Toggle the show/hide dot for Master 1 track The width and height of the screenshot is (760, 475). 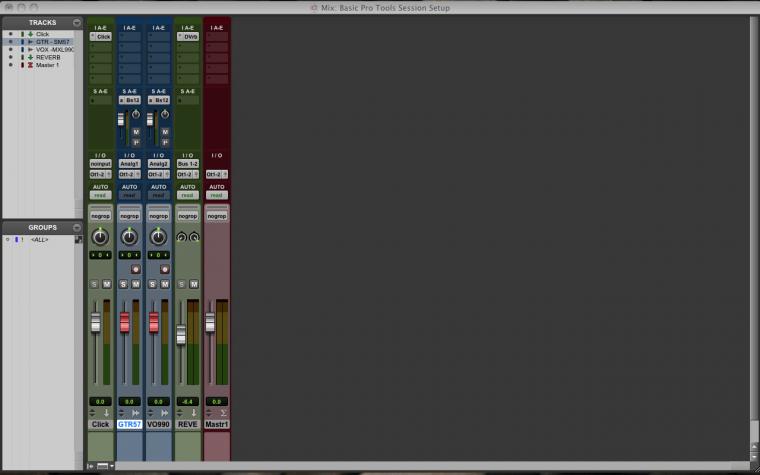[x=11, y=65]
